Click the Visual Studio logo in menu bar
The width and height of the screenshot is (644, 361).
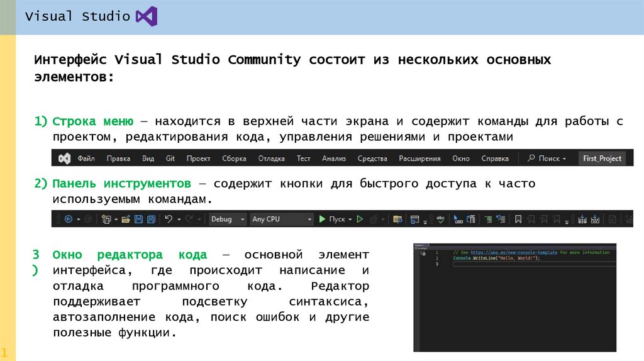pyautogui.click(x=64, y=158)
